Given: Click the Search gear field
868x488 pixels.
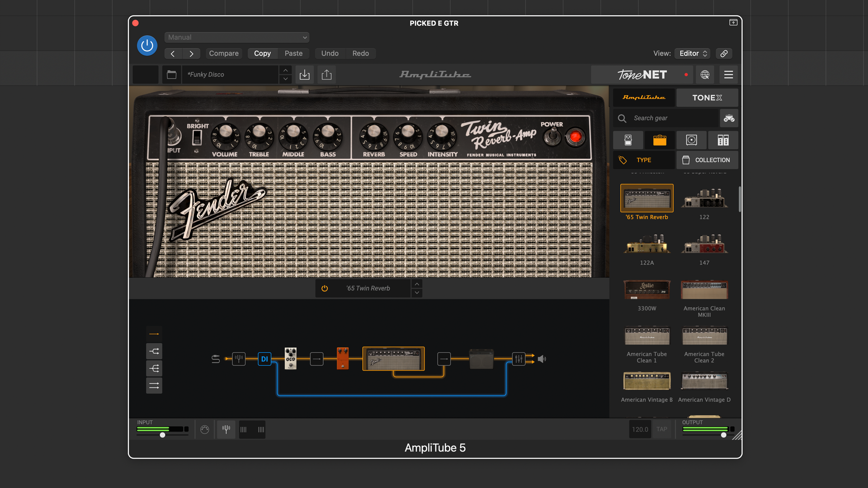Looking at the screenshot, I should coord(665,118).
